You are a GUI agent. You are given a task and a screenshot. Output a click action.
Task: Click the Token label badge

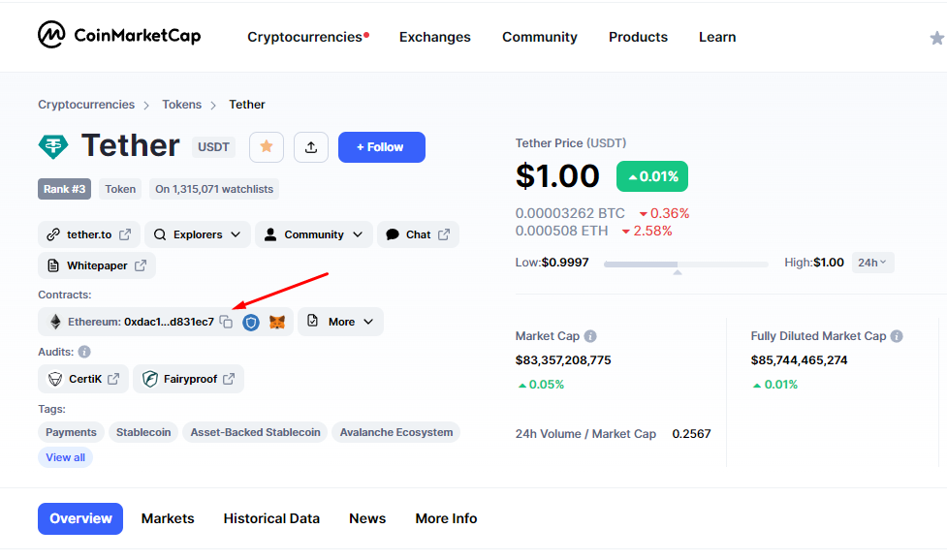click(x=120, y=189)
